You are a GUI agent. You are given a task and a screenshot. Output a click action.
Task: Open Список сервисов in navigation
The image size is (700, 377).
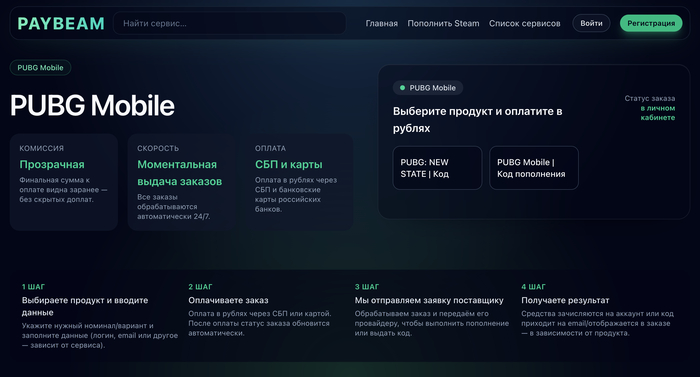point(525,23)
